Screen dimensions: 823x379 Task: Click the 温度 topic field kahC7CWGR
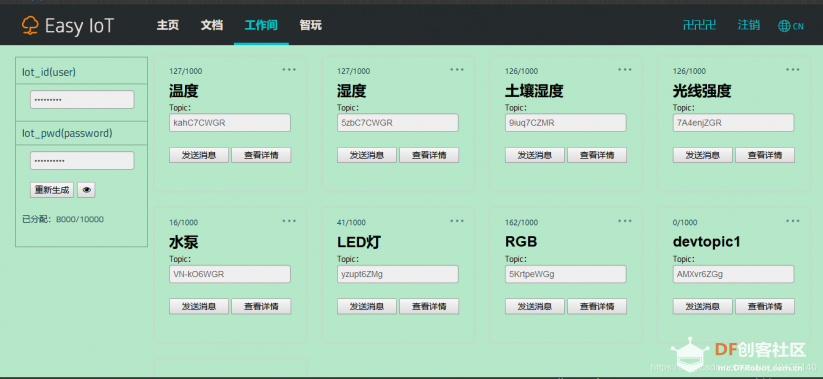pos(230,123)
